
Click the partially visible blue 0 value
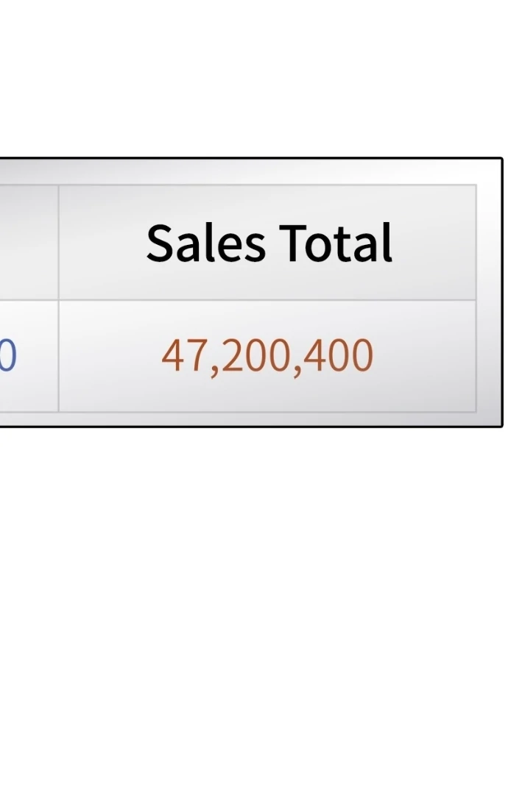(x=7, y=356)
